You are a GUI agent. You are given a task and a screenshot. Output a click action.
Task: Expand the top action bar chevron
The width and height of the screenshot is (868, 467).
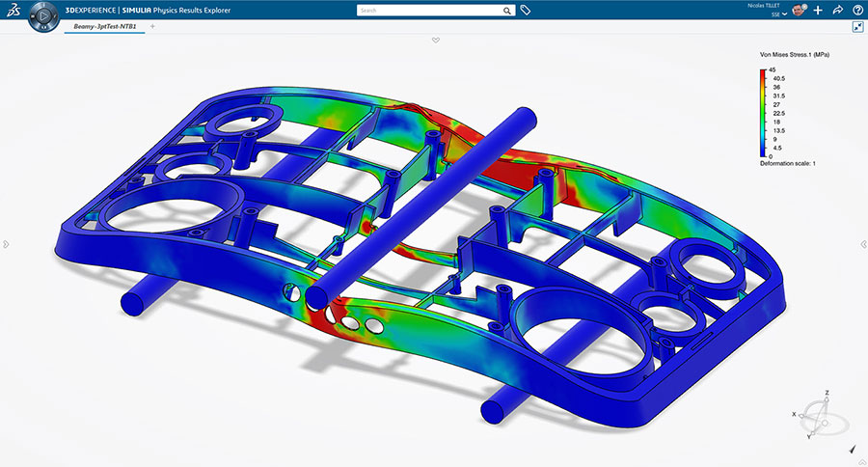pos(436,40)
